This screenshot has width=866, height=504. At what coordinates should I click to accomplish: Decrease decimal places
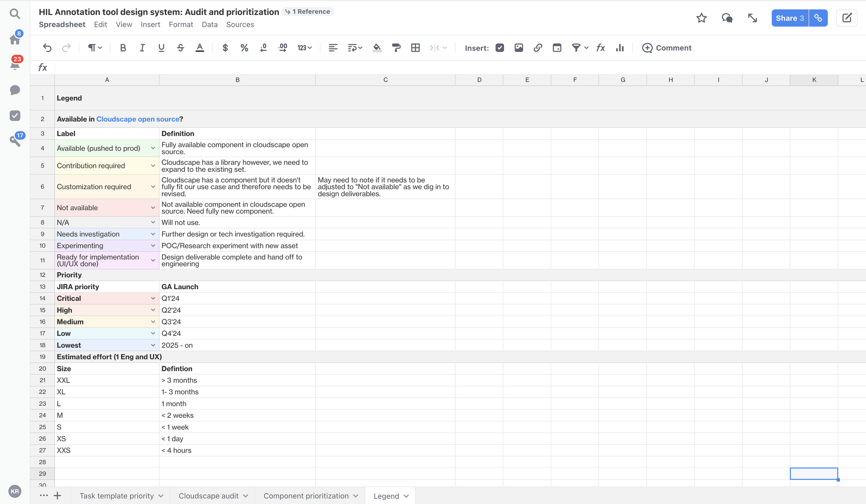point(263,48)
